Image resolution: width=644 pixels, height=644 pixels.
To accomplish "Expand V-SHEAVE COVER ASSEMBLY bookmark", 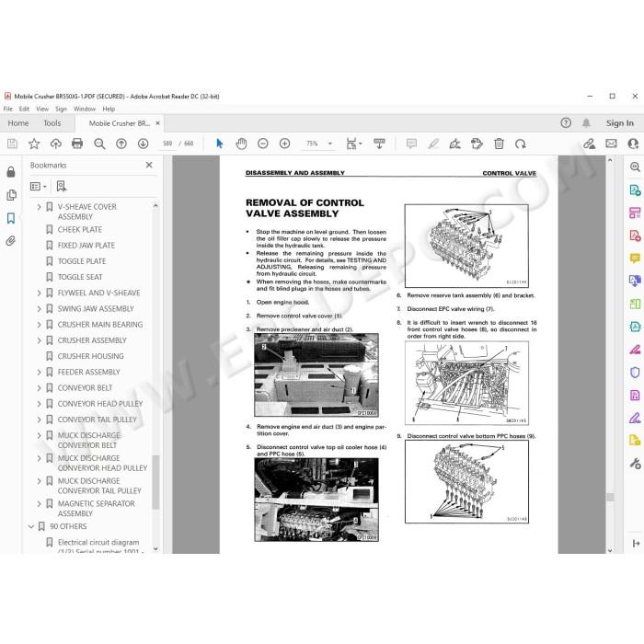I will tap(39, 207).
